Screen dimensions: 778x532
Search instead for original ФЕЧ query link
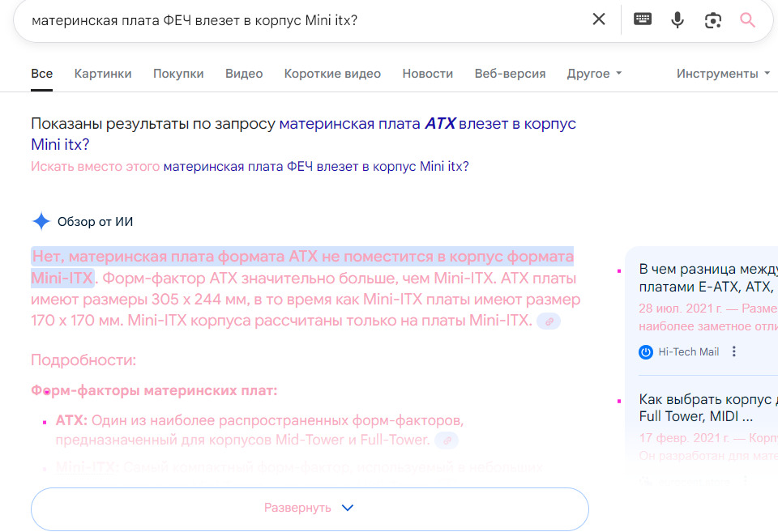tap(315, 166)
